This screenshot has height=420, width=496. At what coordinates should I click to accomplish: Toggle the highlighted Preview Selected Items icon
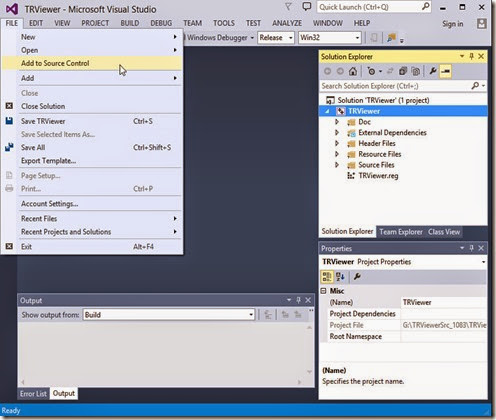[x=445, y=71]
